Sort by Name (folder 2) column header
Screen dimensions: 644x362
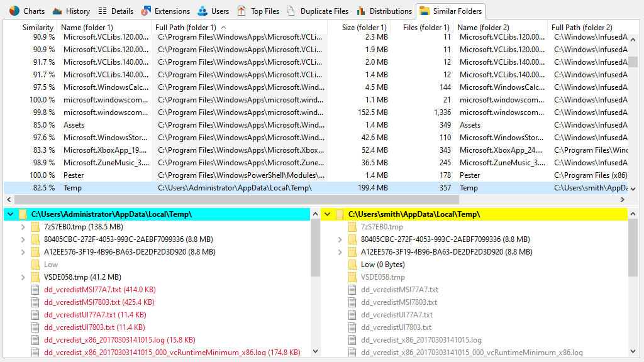500,28
